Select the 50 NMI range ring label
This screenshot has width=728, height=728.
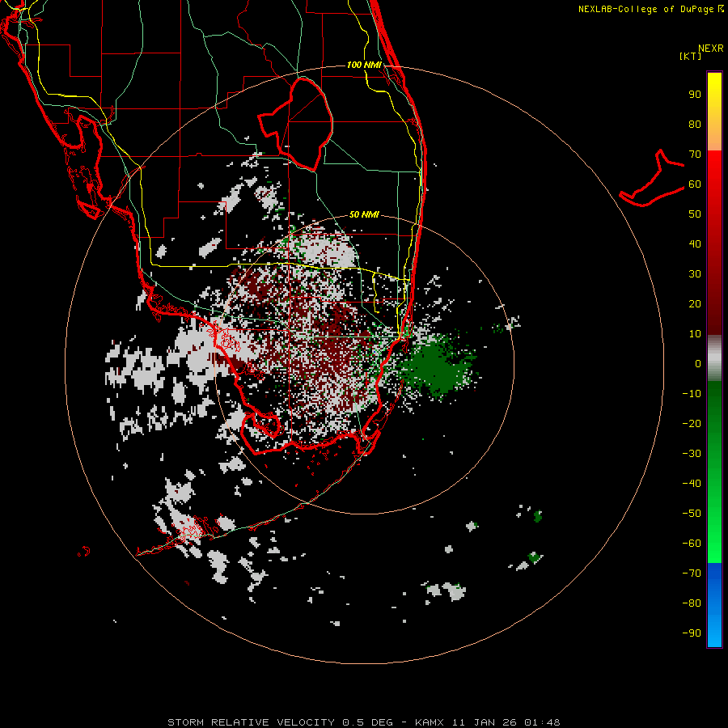pos(364,214)
